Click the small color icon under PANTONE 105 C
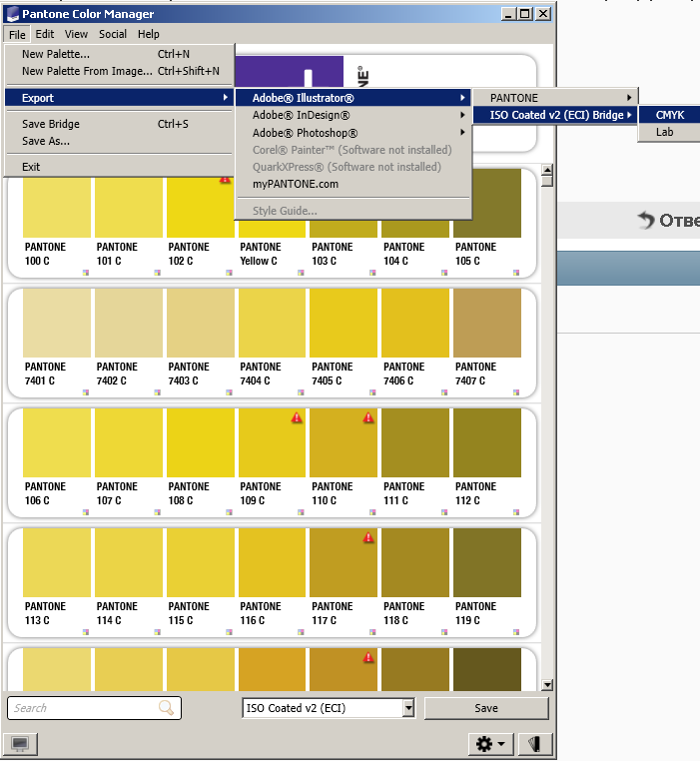This screenshot has height=761, width=700. pos(516,273)
